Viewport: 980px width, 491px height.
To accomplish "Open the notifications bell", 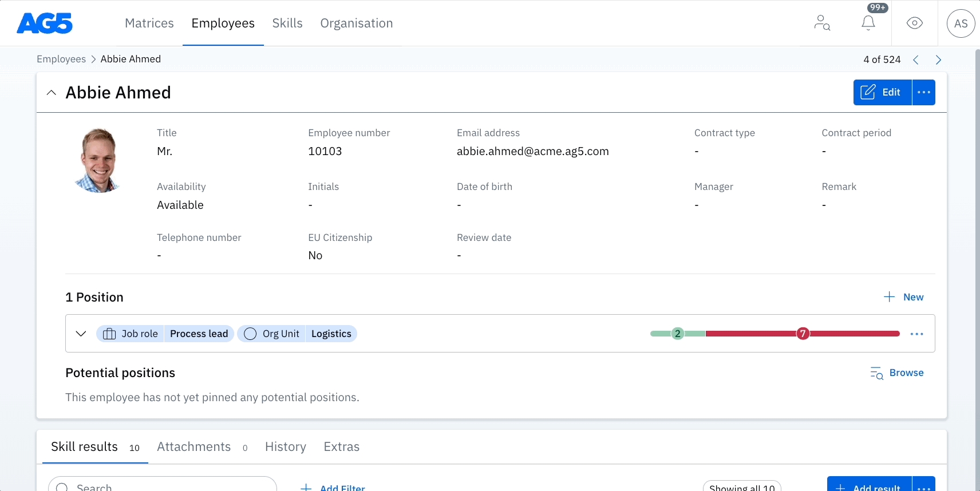I will [x=868, y=23].
